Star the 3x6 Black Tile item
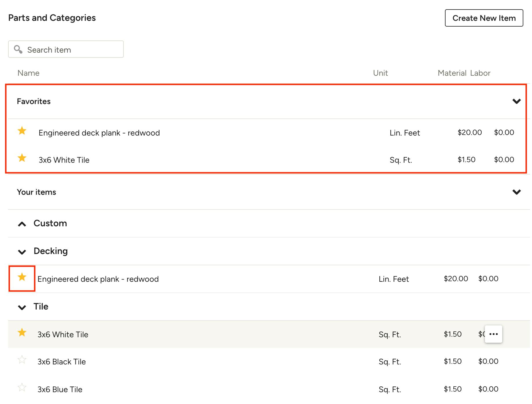Screen dimensions: 532x404 click(22, 360)
